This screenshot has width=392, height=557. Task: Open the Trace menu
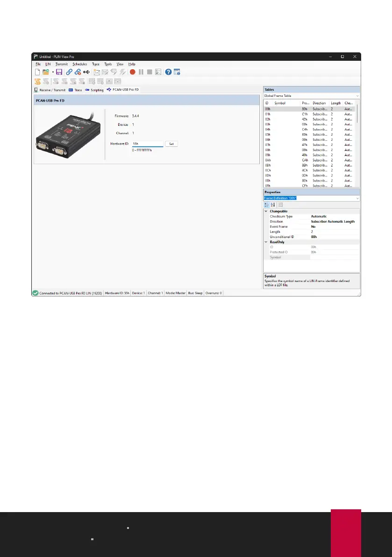coord(96,64)
